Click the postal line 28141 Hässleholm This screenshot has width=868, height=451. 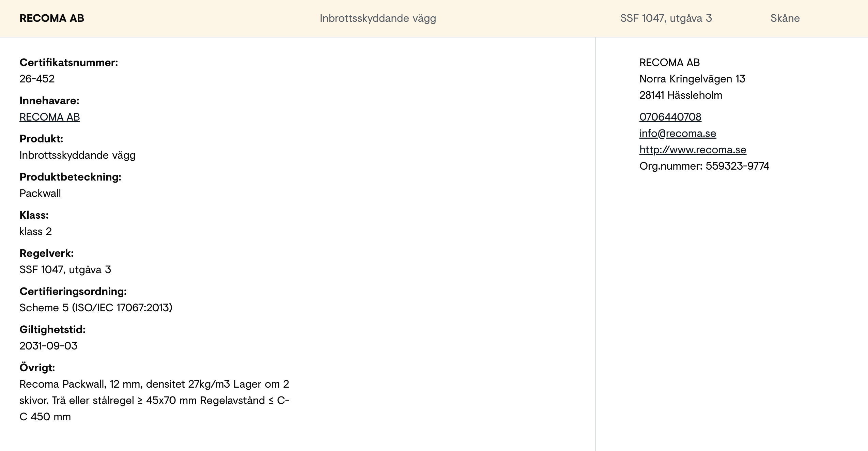click(681, 95)
